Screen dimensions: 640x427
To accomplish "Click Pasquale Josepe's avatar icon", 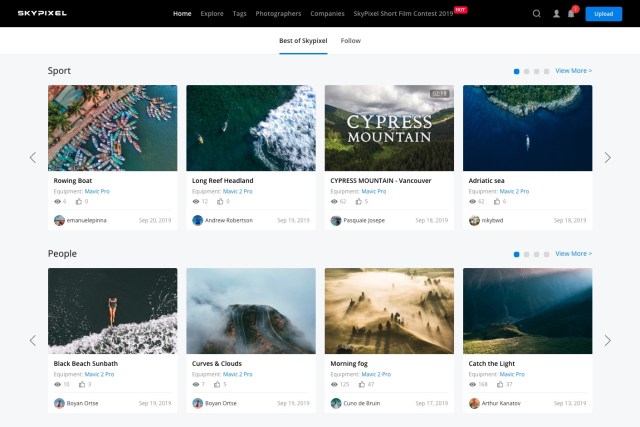I will click(x=336, y=220).
